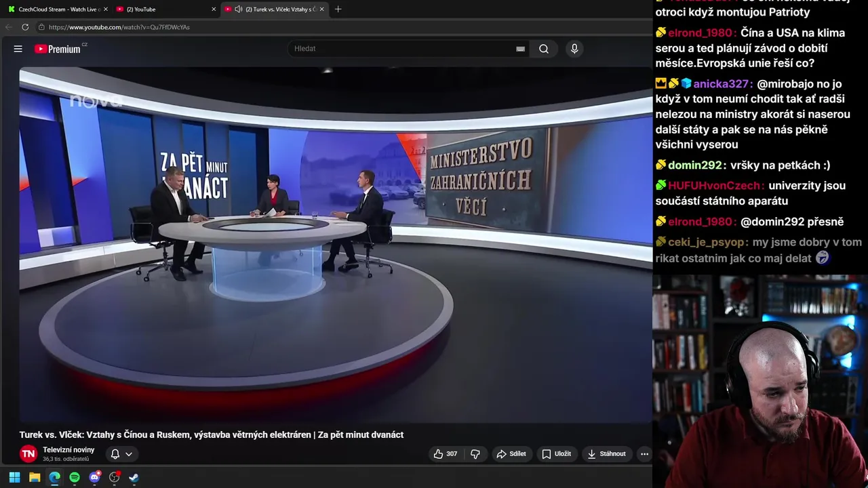Click the 36,3 tis. odběratelů subscriber count
Viewport: 868px width, 488px height.
tap(66, 459)
